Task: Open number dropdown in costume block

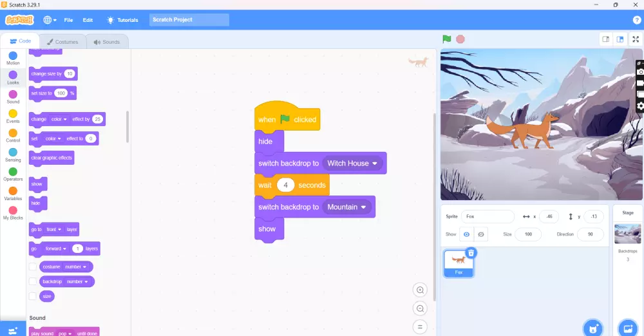Action: tap(75, 266)
